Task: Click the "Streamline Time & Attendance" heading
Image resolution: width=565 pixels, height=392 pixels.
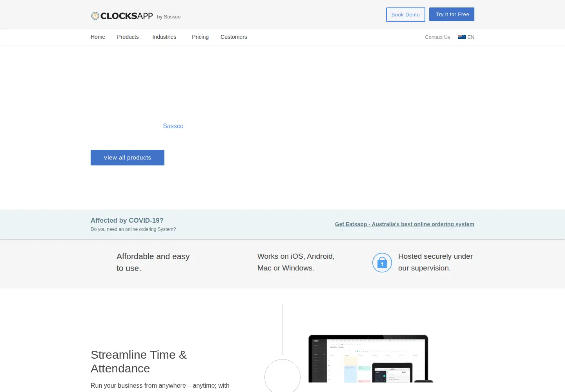Action: click(x=139, y=361)
